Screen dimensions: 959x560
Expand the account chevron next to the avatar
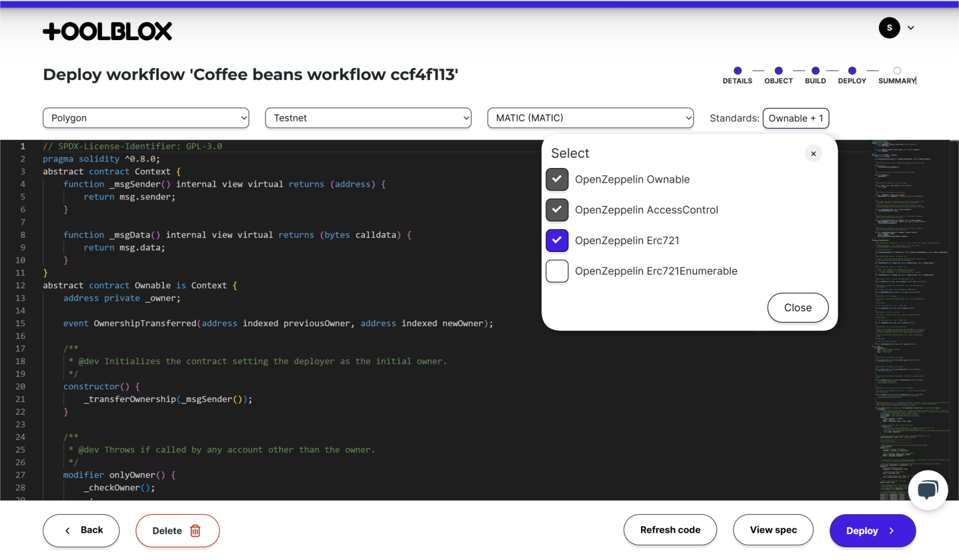(x=911, y=28)
